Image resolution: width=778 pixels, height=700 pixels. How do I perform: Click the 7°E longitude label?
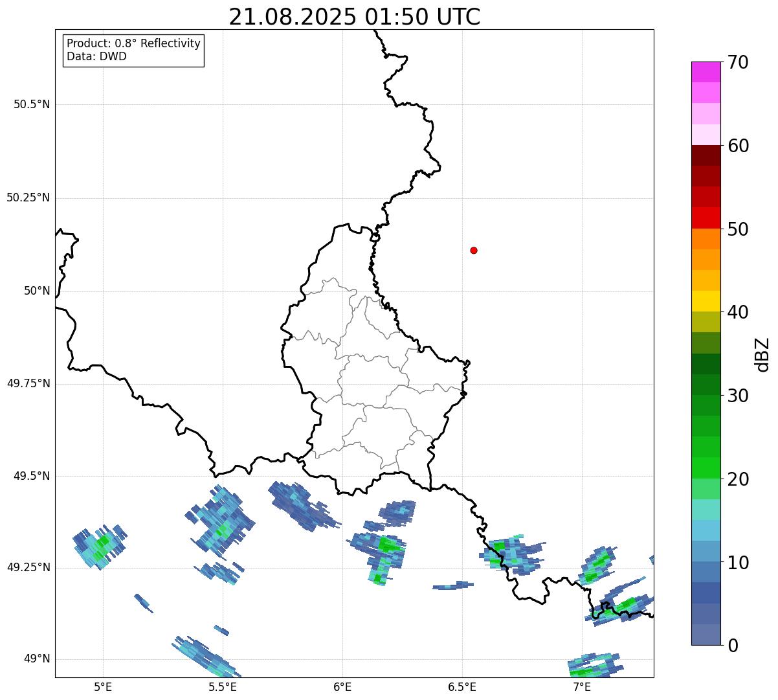coord(582,687)
